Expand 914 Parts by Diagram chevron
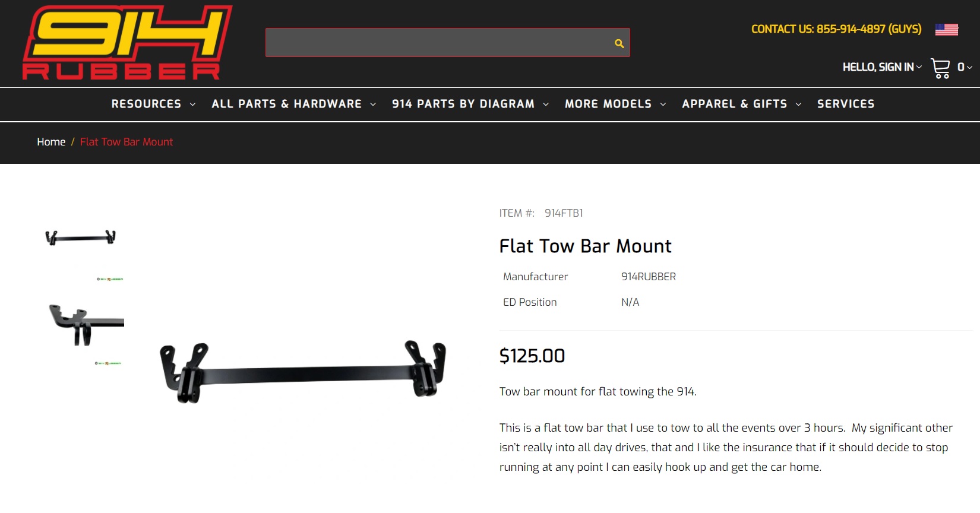 click(x=546, y=104)
